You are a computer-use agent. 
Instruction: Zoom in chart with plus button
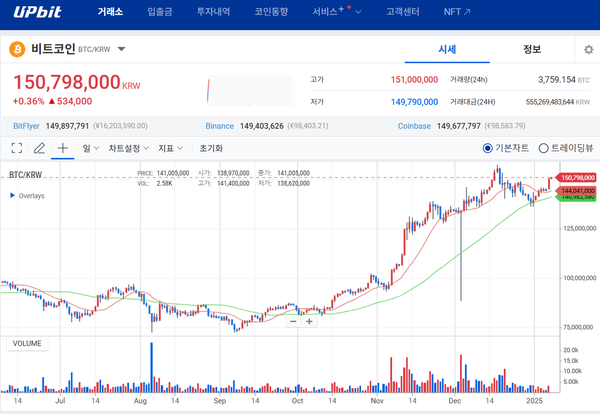coord(309,321)
